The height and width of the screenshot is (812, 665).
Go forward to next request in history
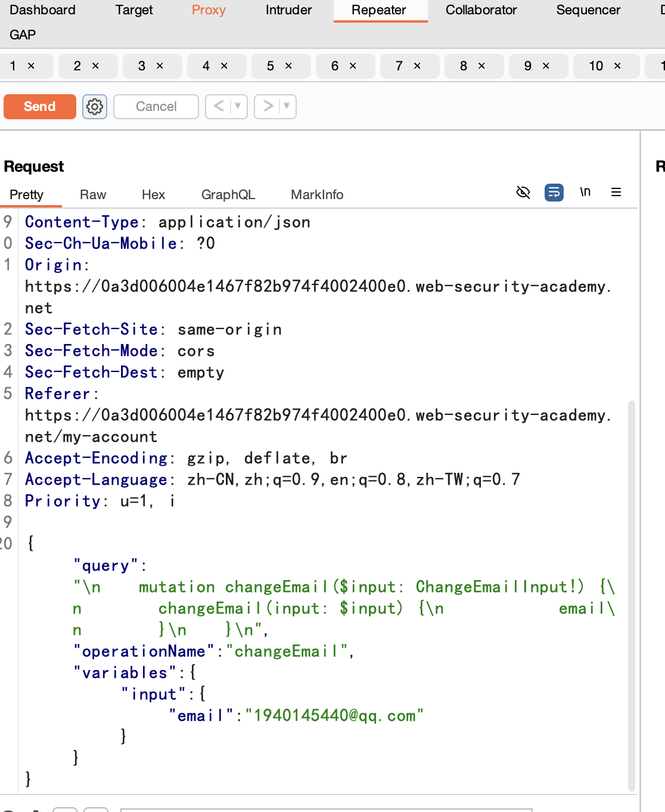point(268,107)
